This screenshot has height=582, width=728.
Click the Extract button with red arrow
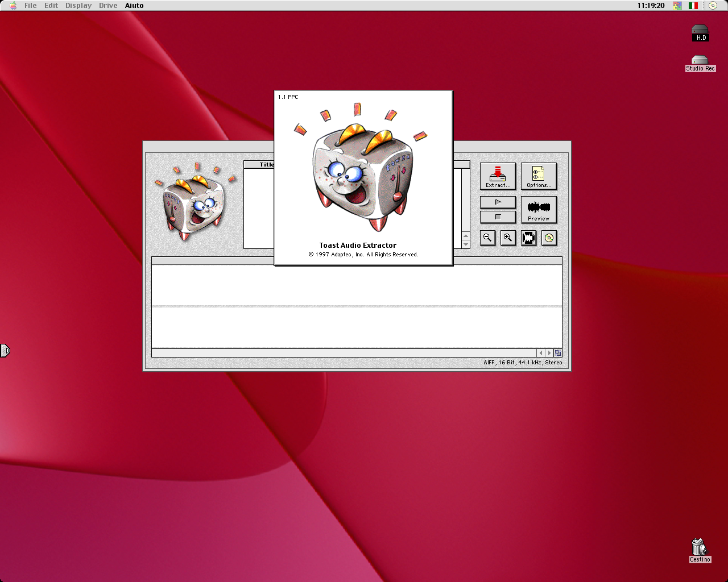click(498, 176)
